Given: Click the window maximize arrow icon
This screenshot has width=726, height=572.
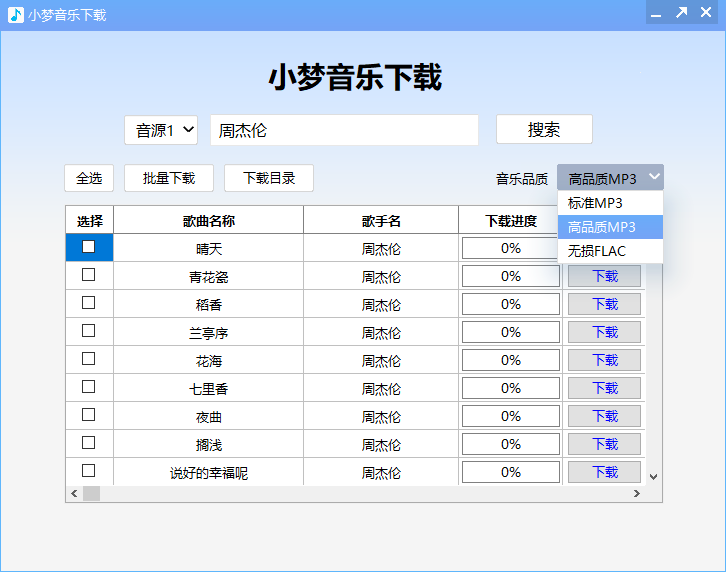Looking at the screenshot, I should tap(681, 13).
